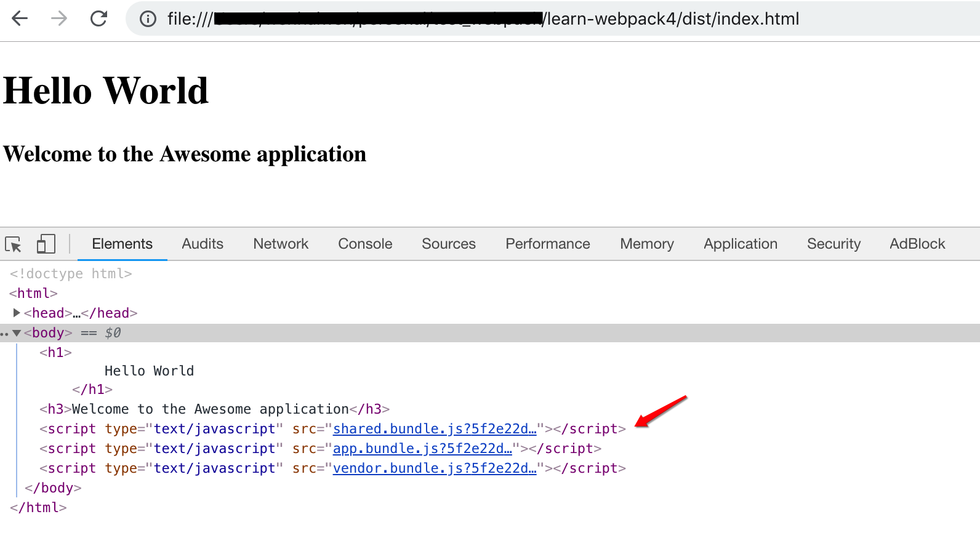Click the 'Hello World' page heading

(x=106, y=90)
